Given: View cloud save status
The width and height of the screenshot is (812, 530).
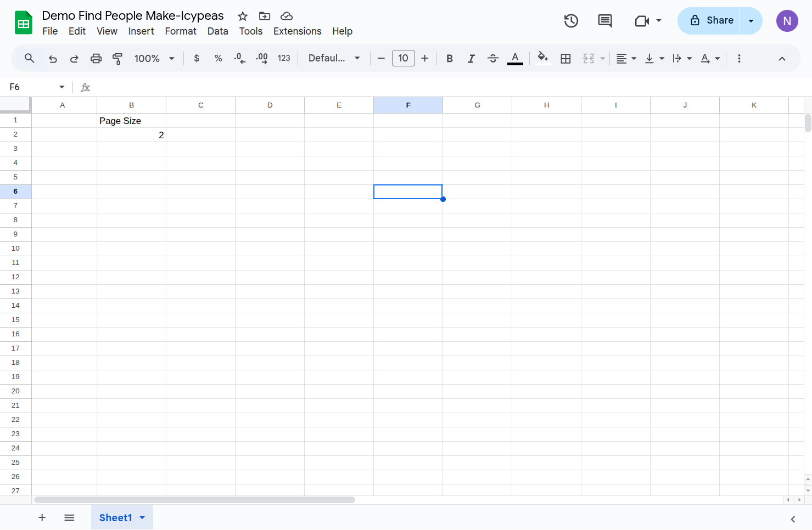Looking at the screenshot, I should click(287, 16).
